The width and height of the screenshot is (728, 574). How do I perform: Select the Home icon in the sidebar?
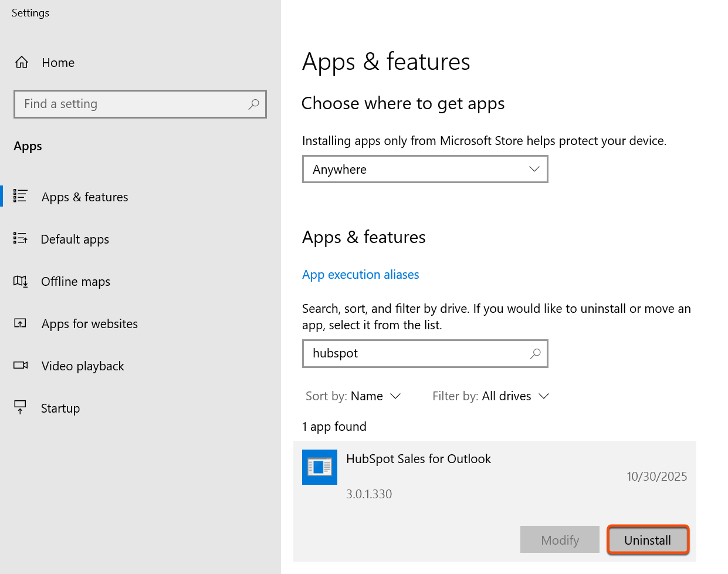click(x=21, y=62)
